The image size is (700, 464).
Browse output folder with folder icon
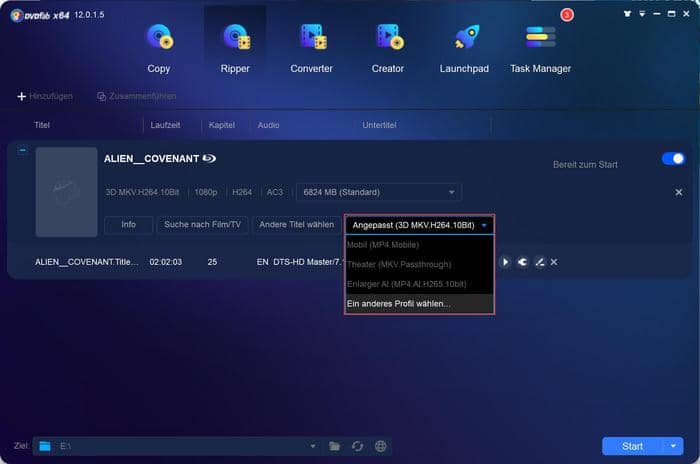334,446
